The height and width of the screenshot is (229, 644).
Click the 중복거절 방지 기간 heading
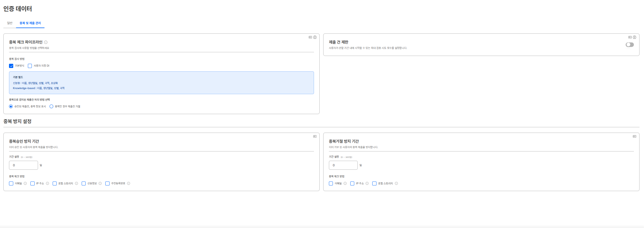pyautogui.click(x=344, y=141)
